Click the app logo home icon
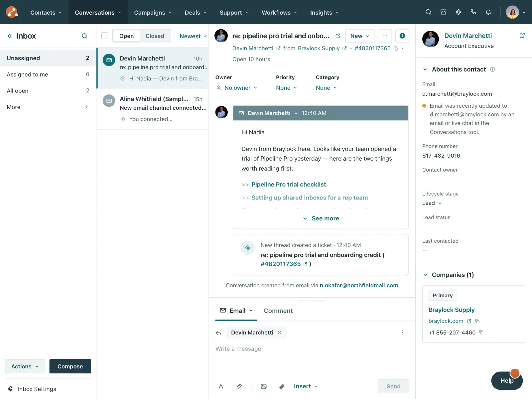 pos(12,12)
